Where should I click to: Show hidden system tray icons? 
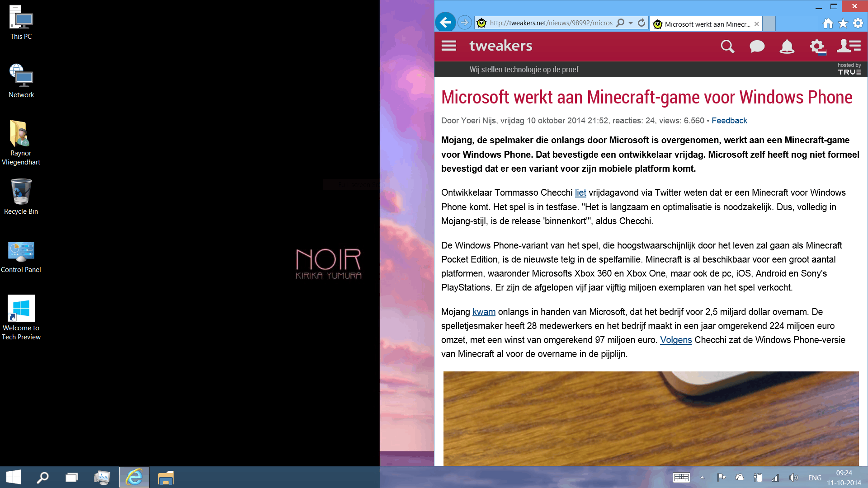point(702,478)
